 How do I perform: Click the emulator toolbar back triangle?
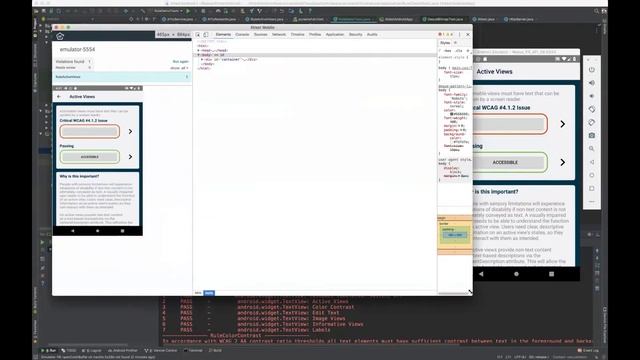coord(591,162)
